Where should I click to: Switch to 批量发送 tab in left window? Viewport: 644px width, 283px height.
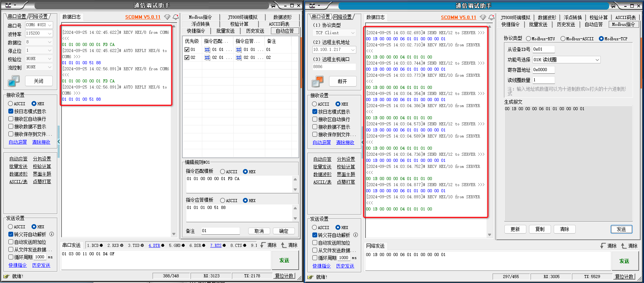point(225,31)
